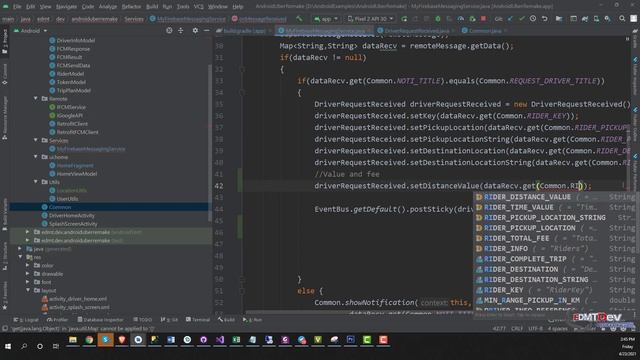This screenshot has width=640, height=360.
Task: Click the Select Opened File target icon
Action: point(169,31)
